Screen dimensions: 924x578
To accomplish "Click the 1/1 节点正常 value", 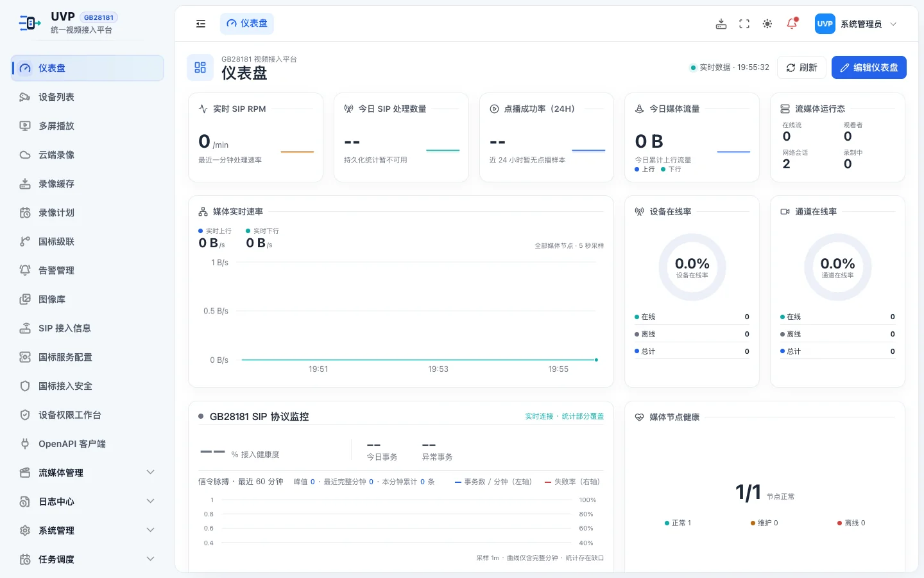I will 765,493.
